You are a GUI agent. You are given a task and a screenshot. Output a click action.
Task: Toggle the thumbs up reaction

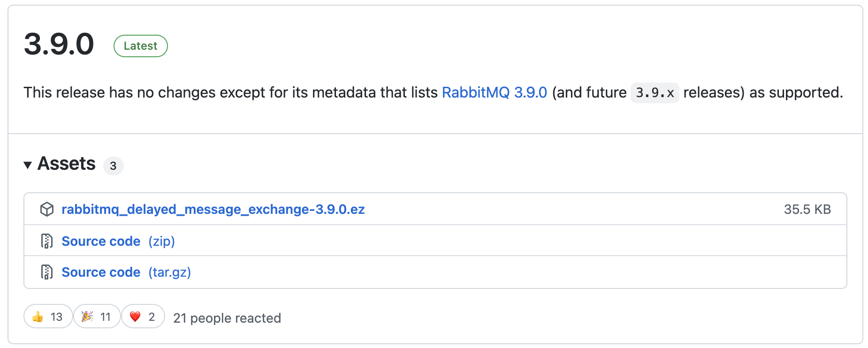tap(48, 317)
